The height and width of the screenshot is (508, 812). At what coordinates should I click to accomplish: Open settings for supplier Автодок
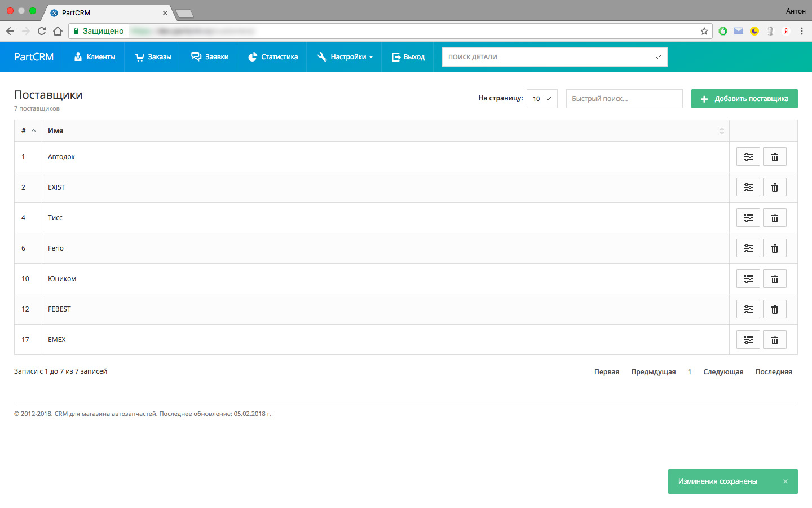(x=748, y=157)
